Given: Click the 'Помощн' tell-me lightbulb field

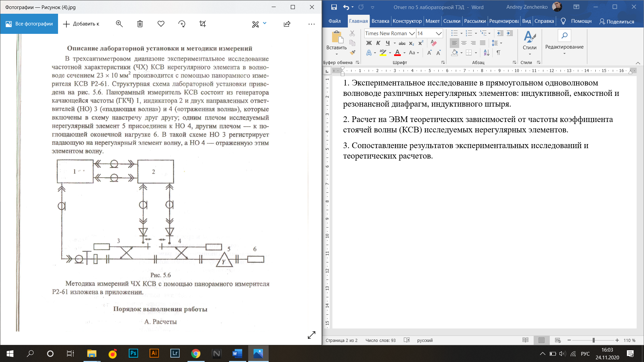Looking at the screenshot, I should [x=576, y=21].
